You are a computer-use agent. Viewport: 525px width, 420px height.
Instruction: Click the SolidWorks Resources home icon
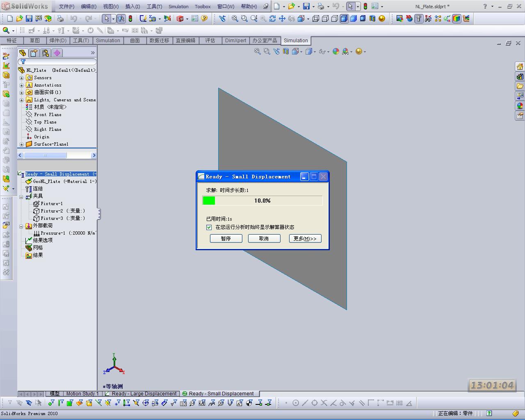coord(520,67)
